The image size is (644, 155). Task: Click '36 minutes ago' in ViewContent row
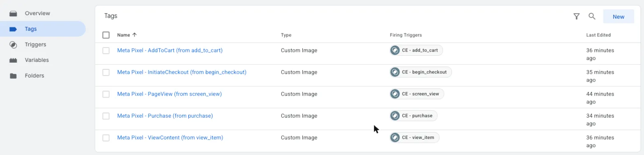click(x=600, y=141)
